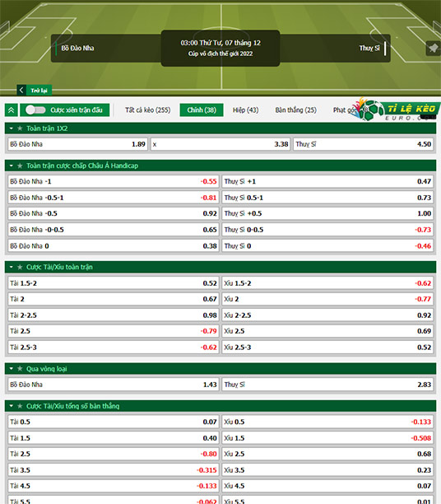The height and width of the screenshot is (504, 441).
Task: Click the double chevron collapse-all icon
Action: tap(12, 110)
